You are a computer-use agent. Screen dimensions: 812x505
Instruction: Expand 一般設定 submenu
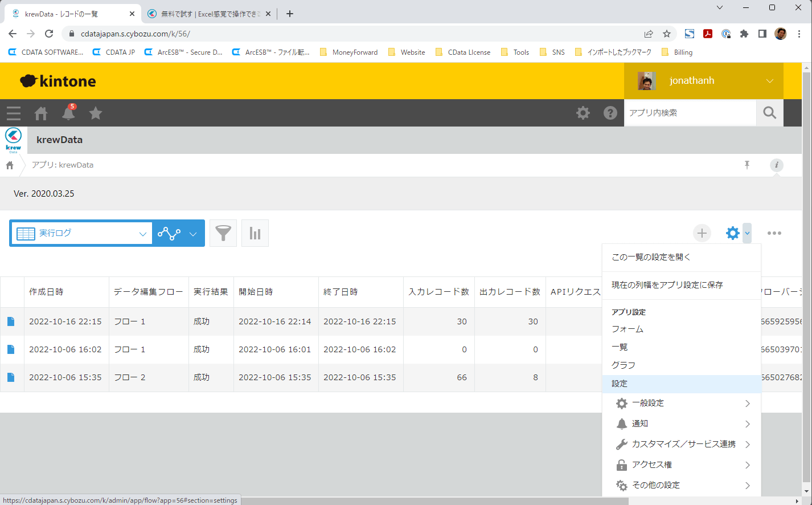682,404
